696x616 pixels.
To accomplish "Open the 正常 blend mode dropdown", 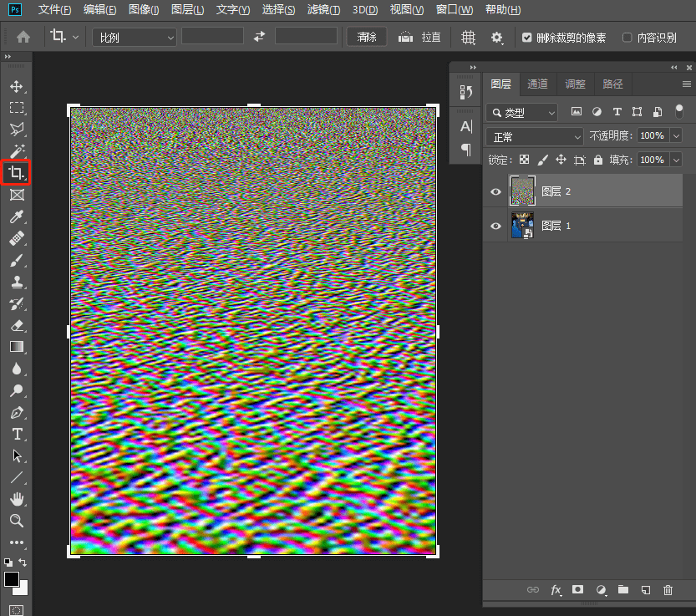I will coord(535,136).
